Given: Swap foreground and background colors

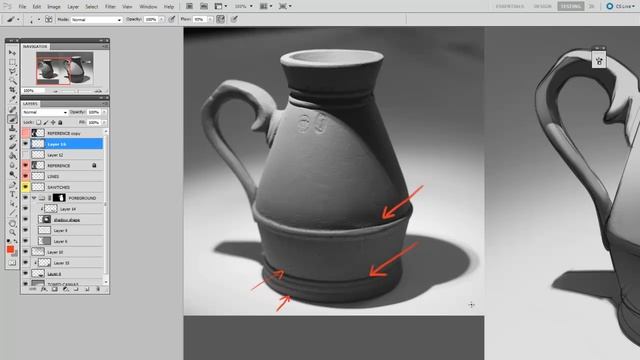Looking at the screenshot, I should (x=16, y=241).
